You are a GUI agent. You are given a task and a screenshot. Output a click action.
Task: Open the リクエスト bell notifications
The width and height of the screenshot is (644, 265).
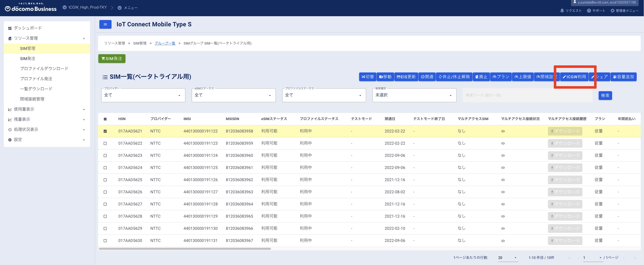pos(571,11)
